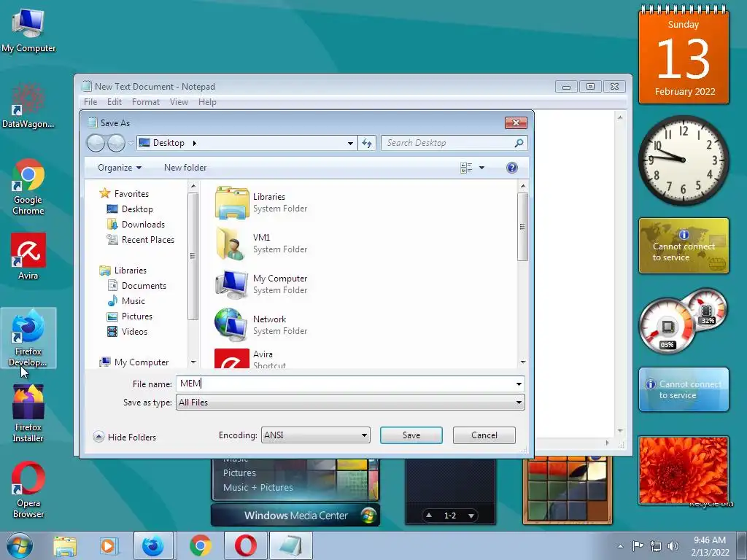
Task: Collapse panel with Hide Folders
Action: (x=125, y=437)
